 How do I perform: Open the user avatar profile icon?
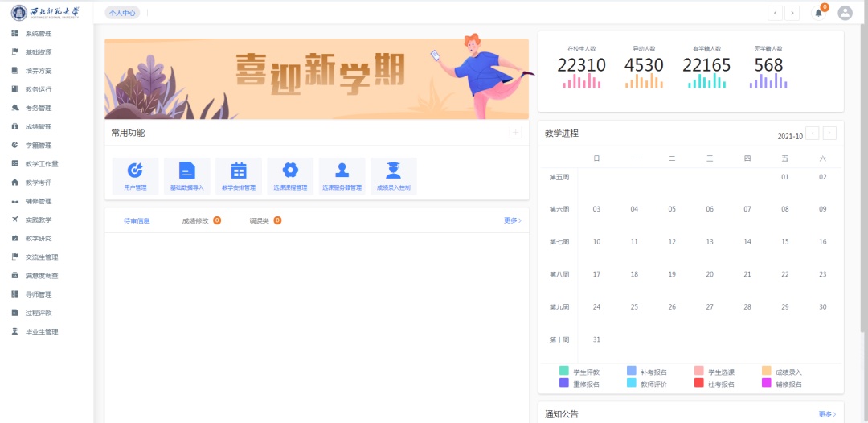coord(845,13)
